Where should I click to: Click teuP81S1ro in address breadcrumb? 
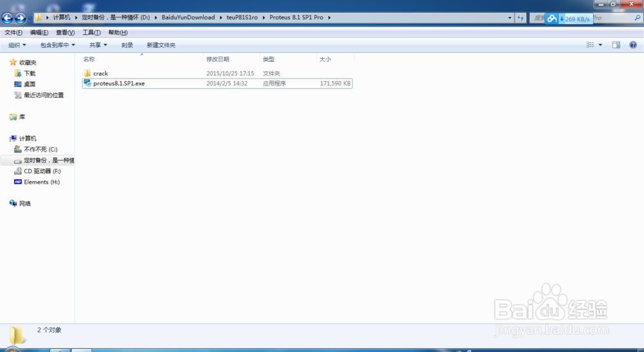click(242, 17)
